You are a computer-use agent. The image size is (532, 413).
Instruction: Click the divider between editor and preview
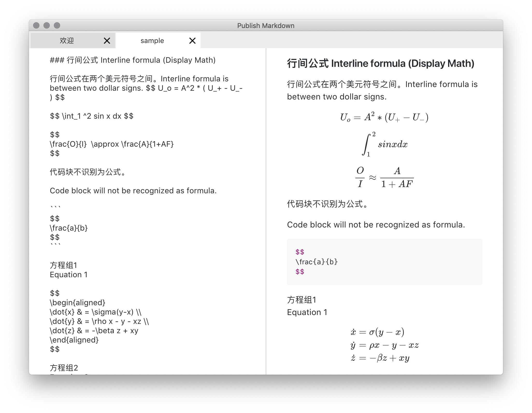pyautogui.click(x=266, y=207)
